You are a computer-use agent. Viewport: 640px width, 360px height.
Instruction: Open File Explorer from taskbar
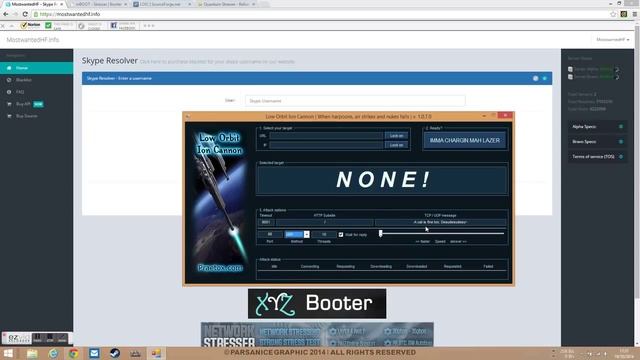[x=32, y=353]
